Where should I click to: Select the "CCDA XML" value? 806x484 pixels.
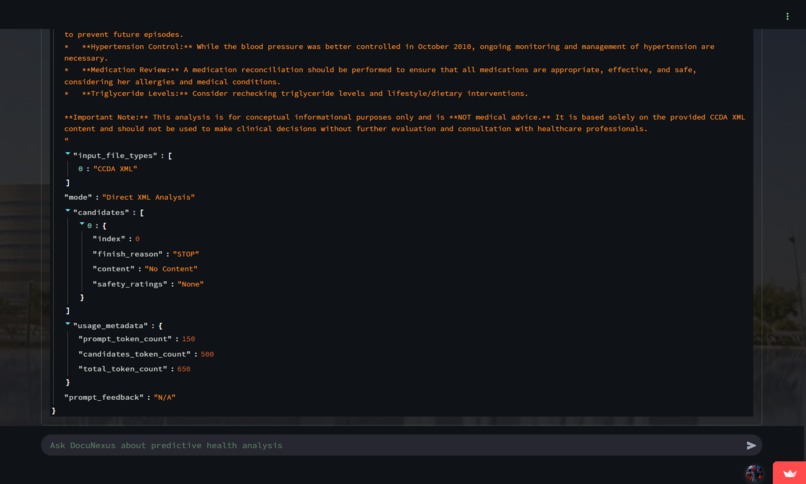115,169
